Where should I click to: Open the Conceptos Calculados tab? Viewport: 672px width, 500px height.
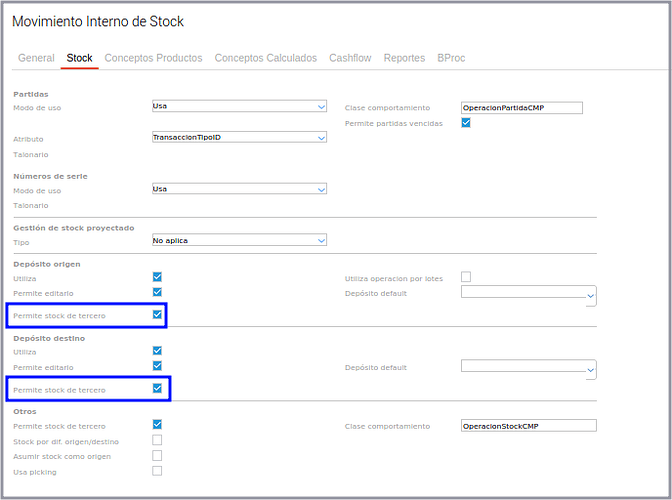(x=265, y=58)
